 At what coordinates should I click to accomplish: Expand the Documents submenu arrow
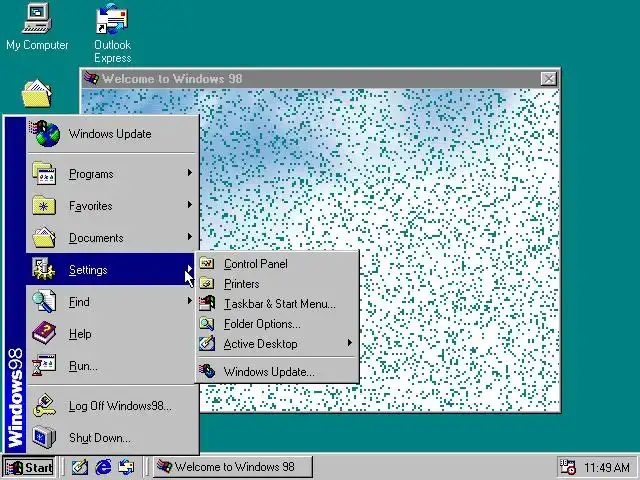click(x=189, y=237)
